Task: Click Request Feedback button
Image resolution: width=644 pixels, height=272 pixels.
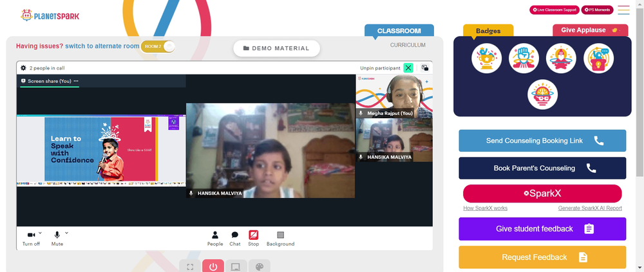Action: click(x=542, y=257)
